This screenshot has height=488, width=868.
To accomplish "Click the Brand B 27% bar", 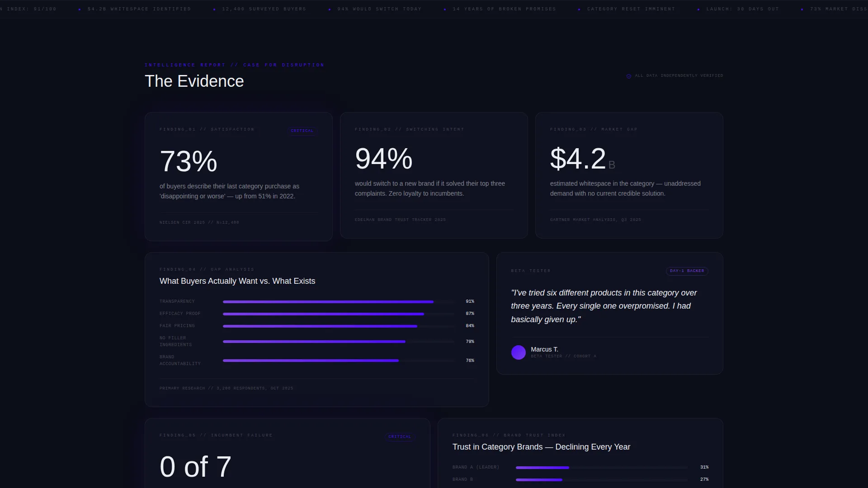I will [x=602, y=480].
